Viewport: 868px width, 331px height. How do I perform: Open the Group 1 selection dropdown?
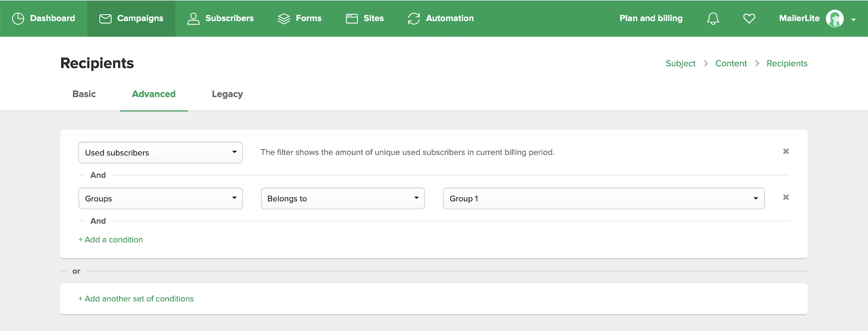coord(603,199)
